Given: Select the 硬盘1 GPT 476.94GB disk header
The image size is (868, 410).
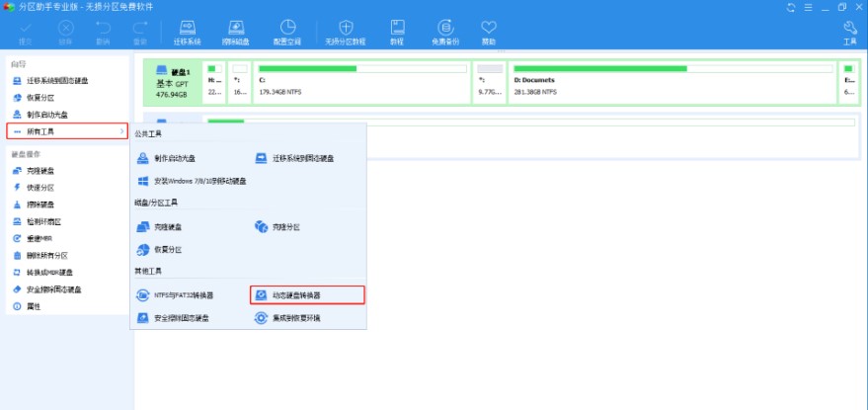Looking at the screenshot, I should click(x=172, y=81).
